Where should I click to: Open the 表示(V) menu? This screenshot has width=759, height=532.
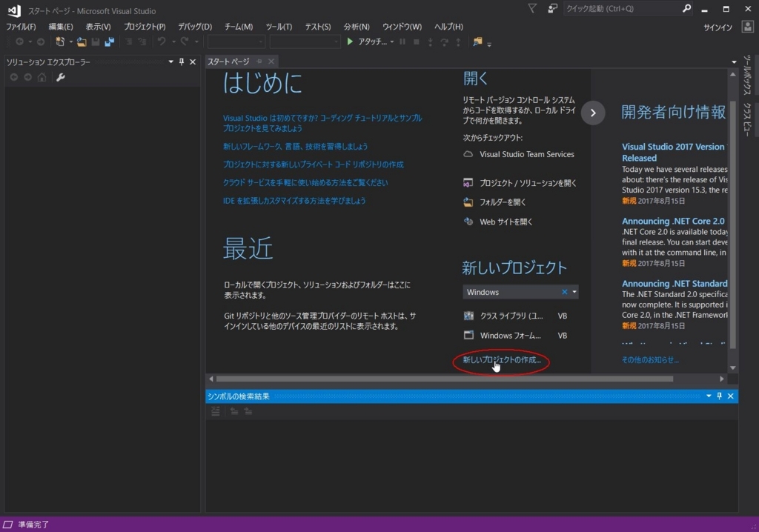[x=99, y=27]
